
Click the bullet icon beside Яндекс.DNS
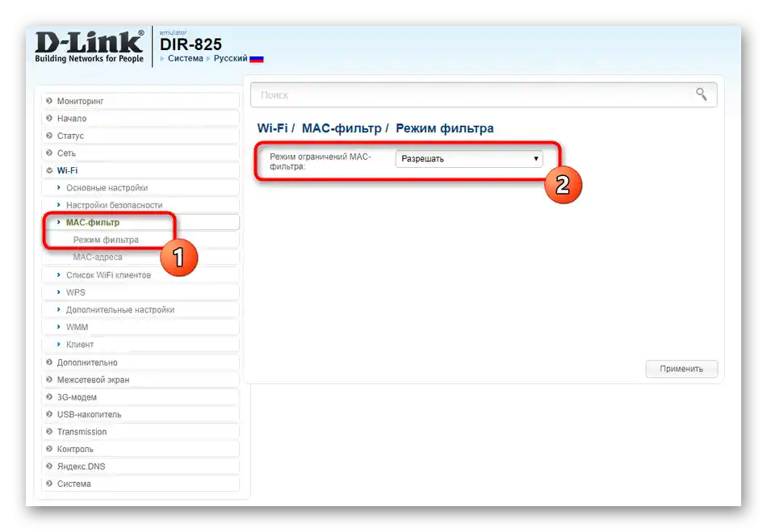[49, 467]
